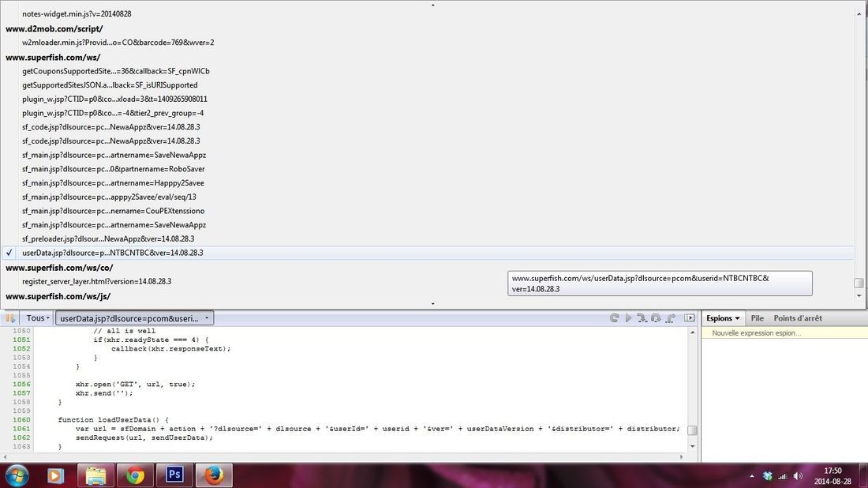Click the Dropbox tray icon

(767, 476)
